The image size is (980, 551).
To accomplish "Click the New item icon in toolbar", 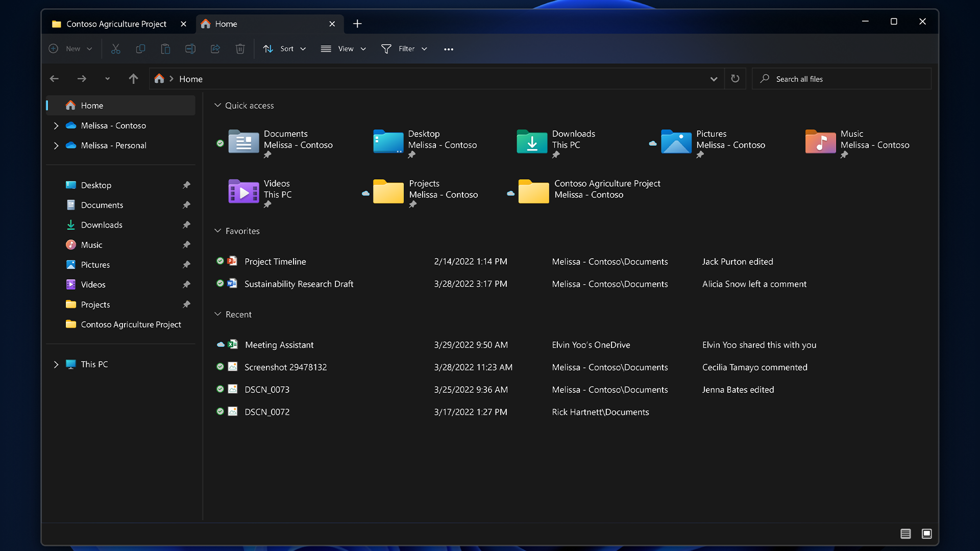I will [x=53, y=48].
